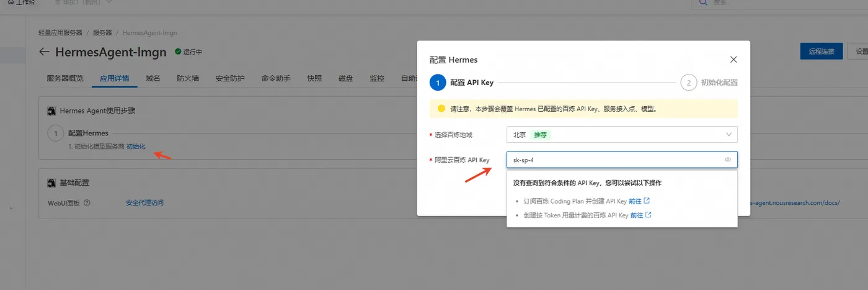Click step number 1 circle beside 配置Hermes

(x=56, y=133)
